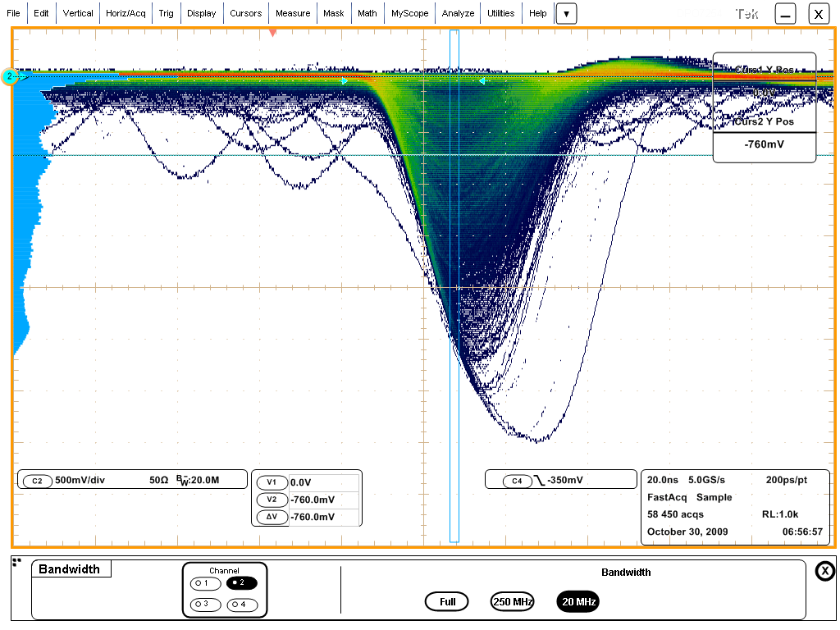Open the Vertical menu
Image resolution: width=840 pixels, height=630 pixels.
(x=78, y=14)
